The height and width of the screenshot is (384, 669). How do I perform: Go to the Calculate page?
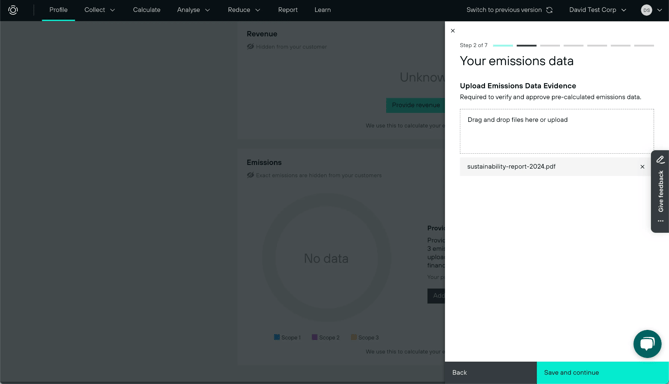(x=146, y=10)
